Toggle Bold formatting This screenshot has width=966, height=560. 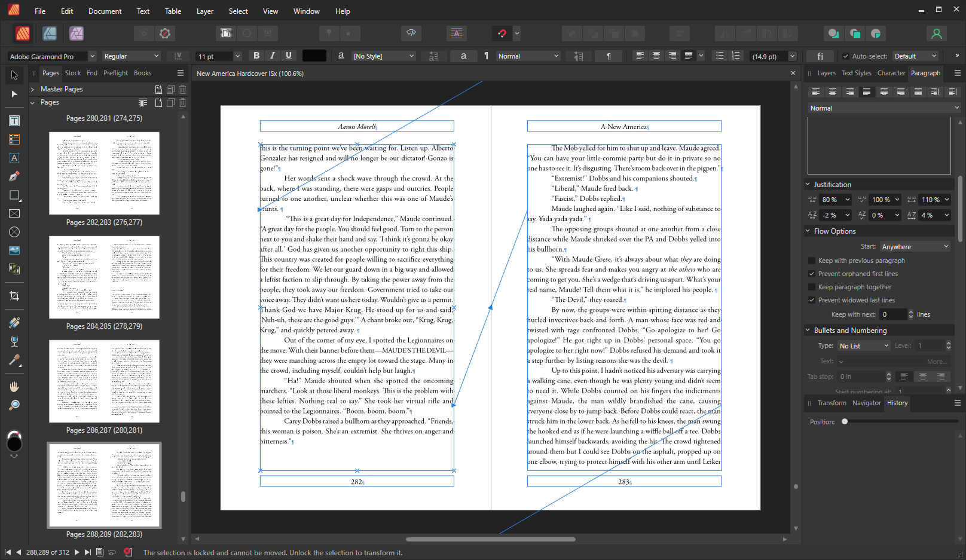(x=256, y=56)
